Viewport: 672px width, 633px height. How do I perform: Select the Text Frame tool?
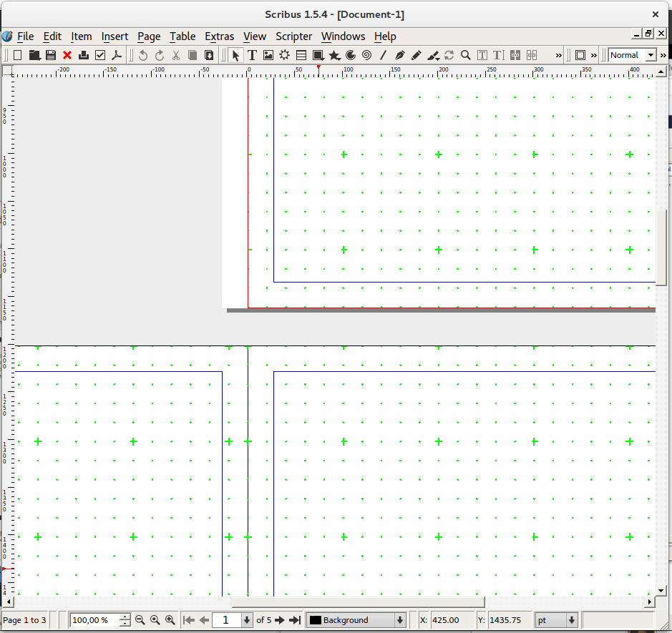click(x=252, y=55)
